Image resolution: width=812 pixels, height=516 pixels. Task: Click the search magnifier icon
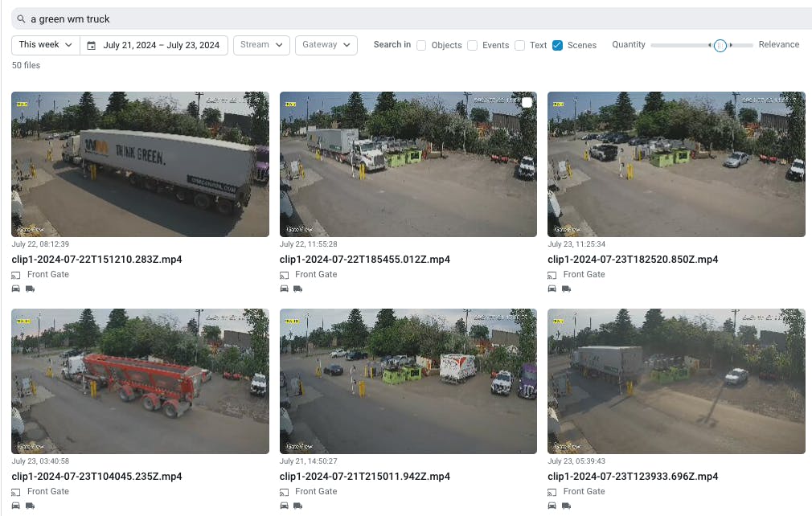21,18
